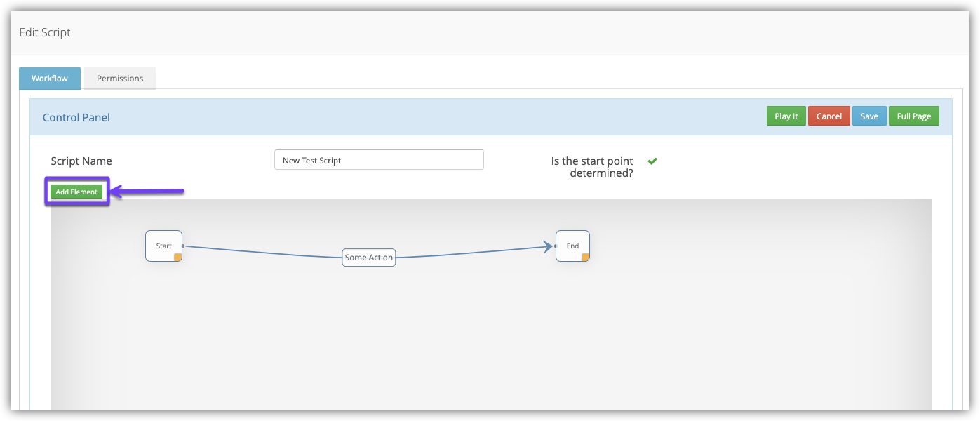Viewport: 980px width, 421px height.
Task: Expand workflow with Full Page button
Action: pos(913,116)
